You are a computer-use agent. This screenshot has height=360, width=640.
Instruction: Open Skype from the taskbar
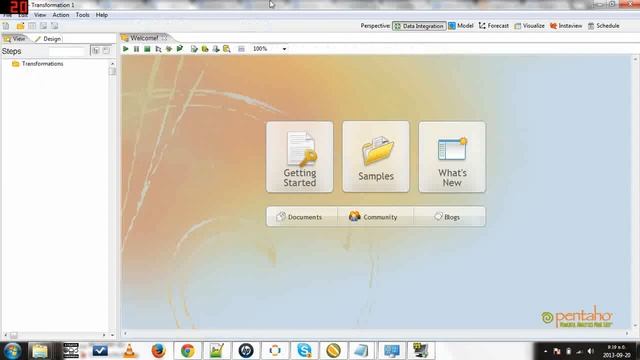click(304, 351)
